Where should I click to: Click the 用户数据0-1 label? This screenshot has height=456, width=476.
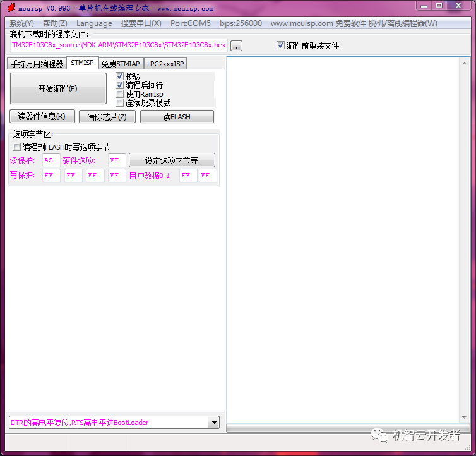pyautogui.click(x=150, y=176)
